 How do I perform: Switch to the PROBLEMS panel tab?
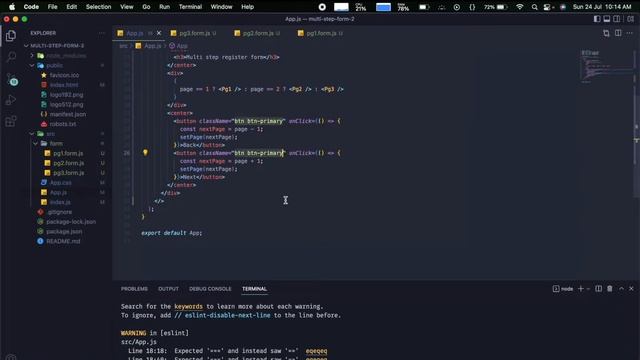(134, 289)
